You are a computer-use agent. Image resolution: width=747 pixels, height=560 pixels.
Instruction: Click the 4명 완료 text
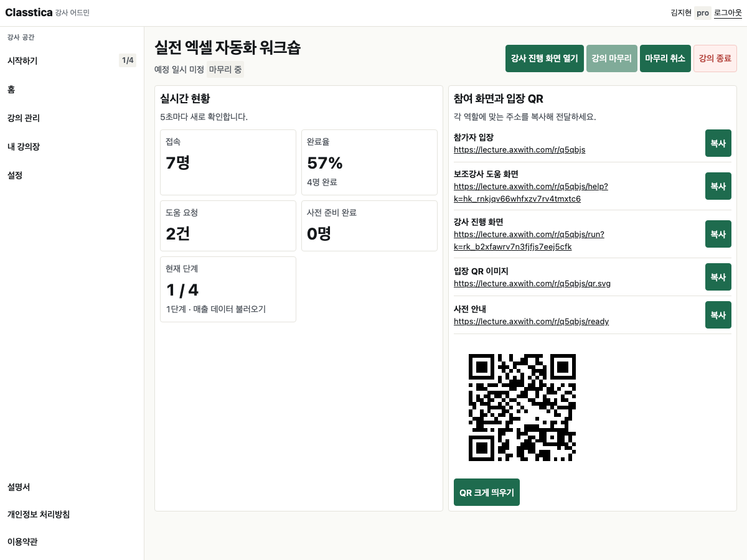[x=322, y=182]
